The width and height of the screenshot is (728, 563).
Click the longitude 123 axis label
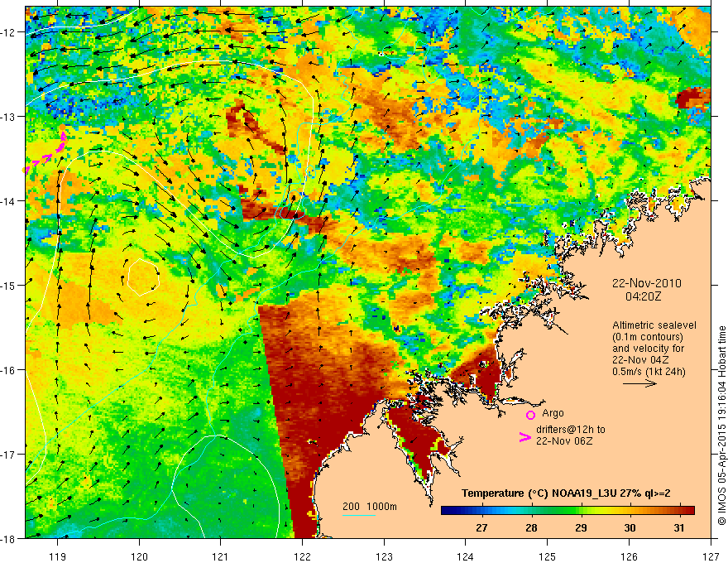(x=384, y=556)
